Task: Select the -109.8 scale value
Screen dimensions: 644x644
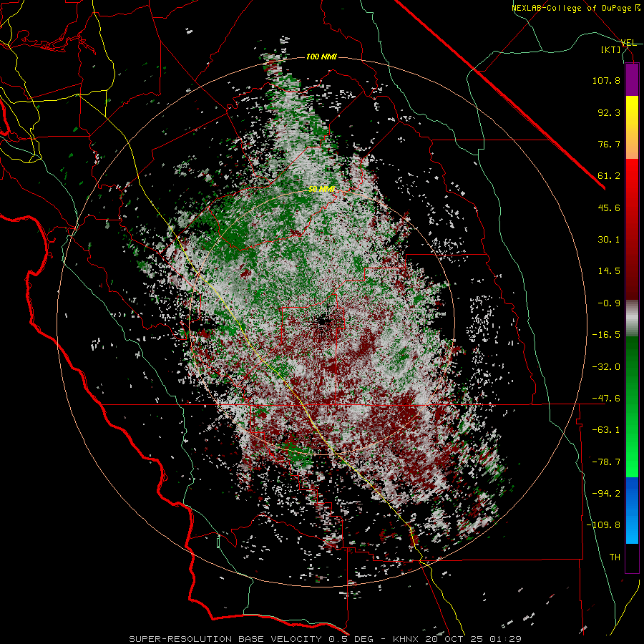Action: [603, 525]
